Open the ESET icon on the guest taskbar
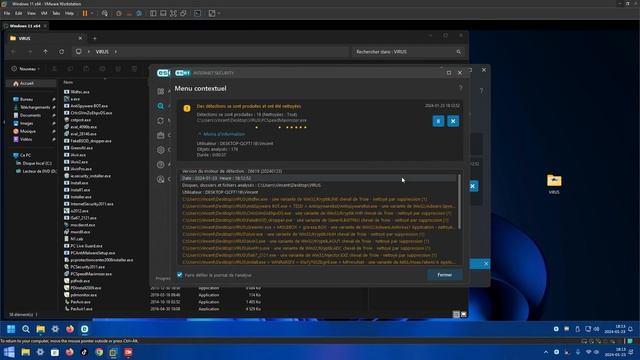This screenshot has width=640, height=360. 84,329
